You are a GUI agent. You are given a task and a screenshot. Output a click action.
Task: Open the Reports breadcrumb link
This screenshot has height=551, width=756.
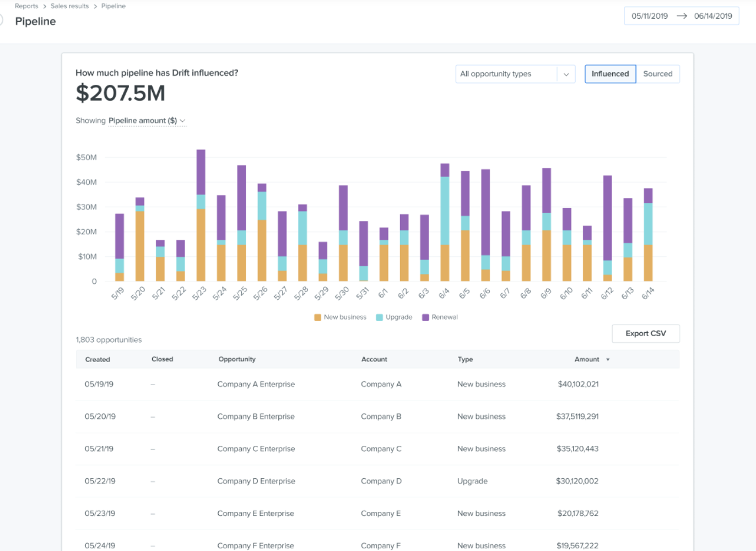[x=26, y=6]
